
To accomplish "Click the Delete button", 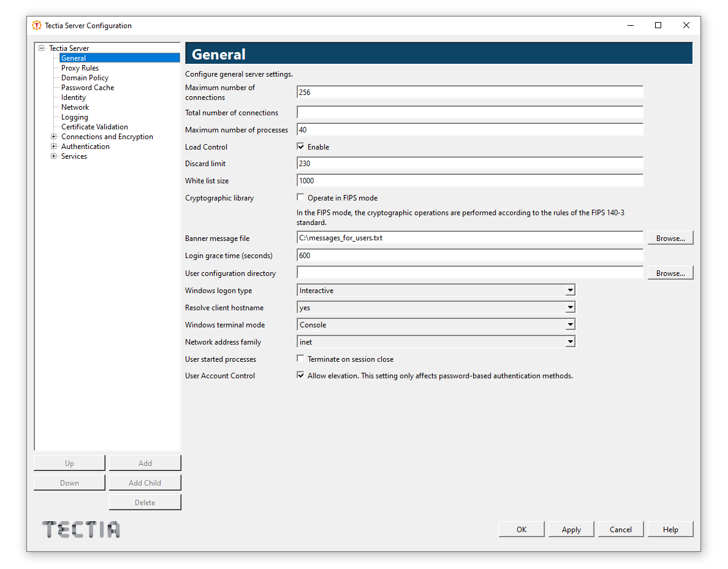I will (x=145, y=502).
